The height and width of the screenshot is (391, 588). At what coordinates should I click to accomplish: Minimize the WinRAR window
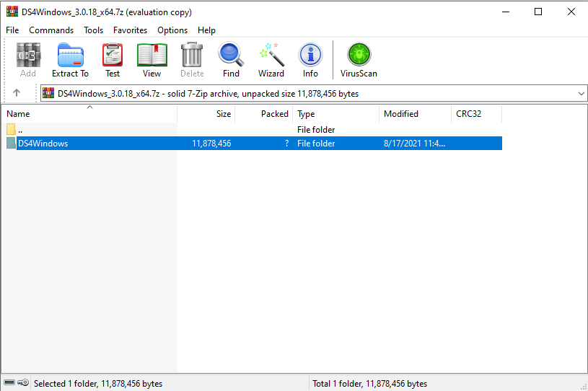click(506, 12)
